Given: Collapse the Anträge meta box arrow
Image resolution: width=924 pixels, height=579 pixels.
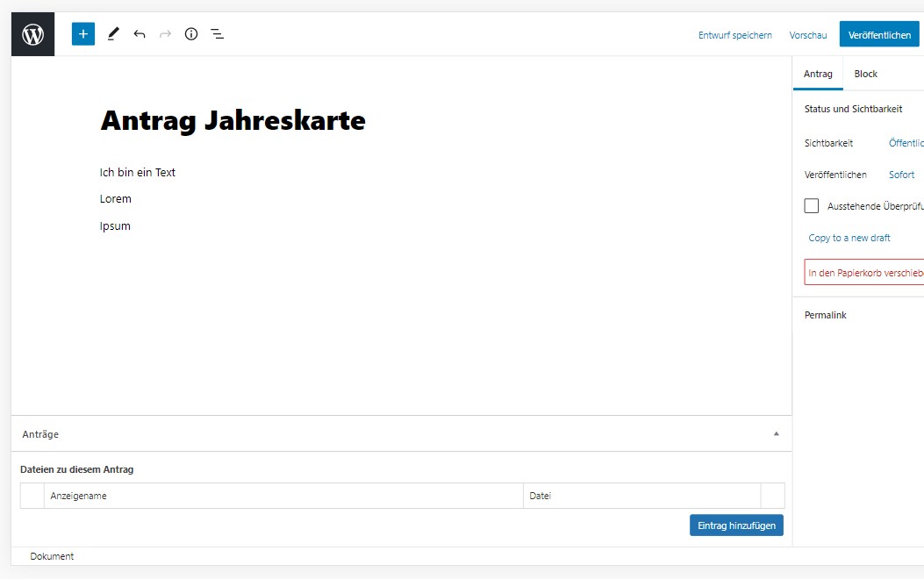Looking at the screenshot, I should tap(776, 433).
